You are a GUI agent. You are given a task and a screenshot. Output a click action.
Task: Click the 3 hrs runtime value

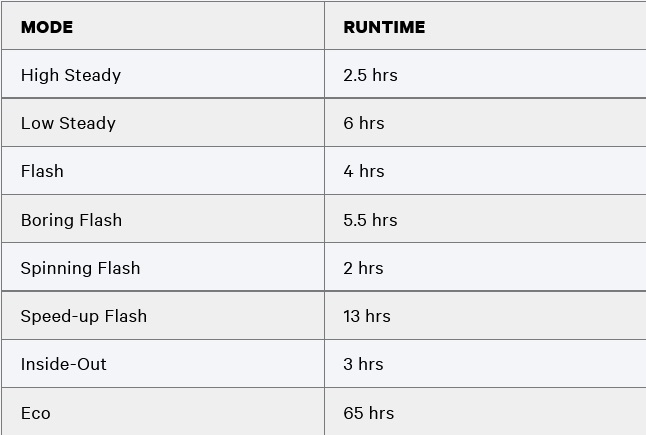(363, 364)
